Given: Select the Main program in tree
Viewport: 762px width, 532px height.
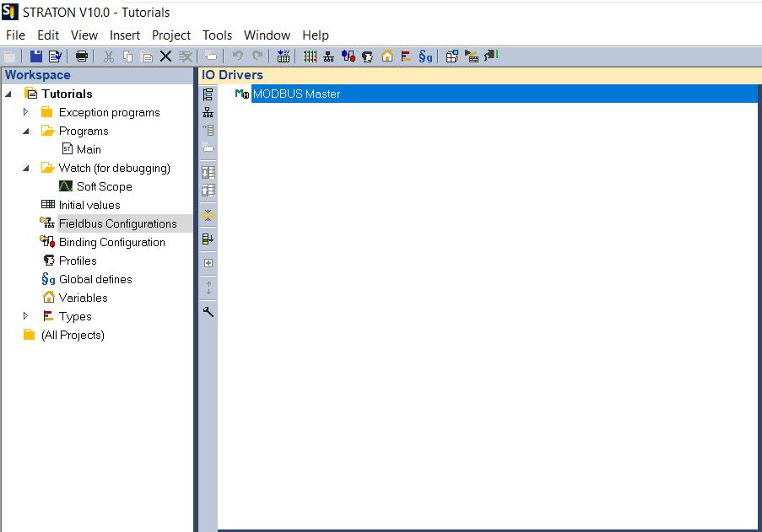Looking at the screenshot, I should 89,149.
